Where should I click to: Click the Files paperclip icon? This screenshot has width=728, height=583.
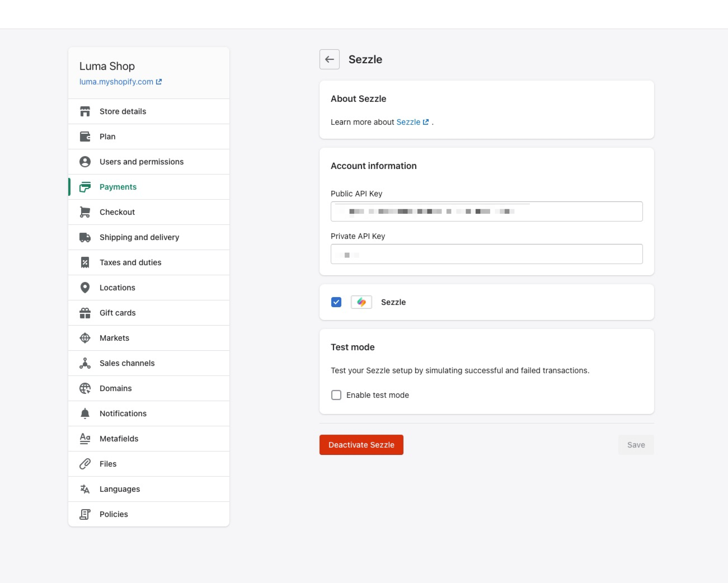85,464
